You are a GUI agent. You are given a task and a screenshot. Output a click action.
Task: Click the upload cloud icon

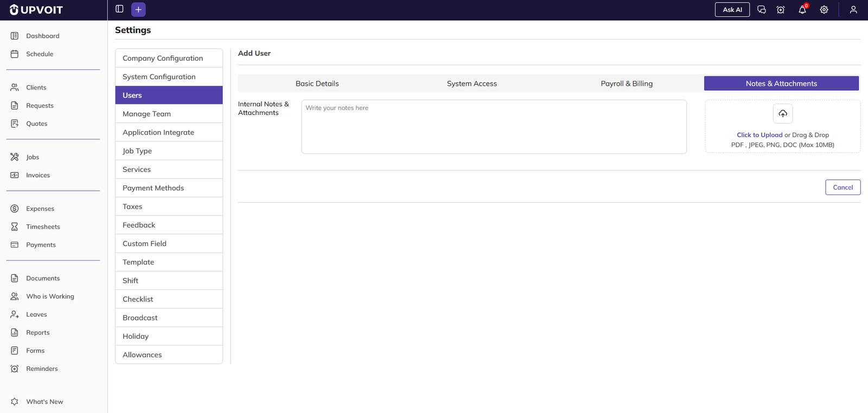coord(783,114)
